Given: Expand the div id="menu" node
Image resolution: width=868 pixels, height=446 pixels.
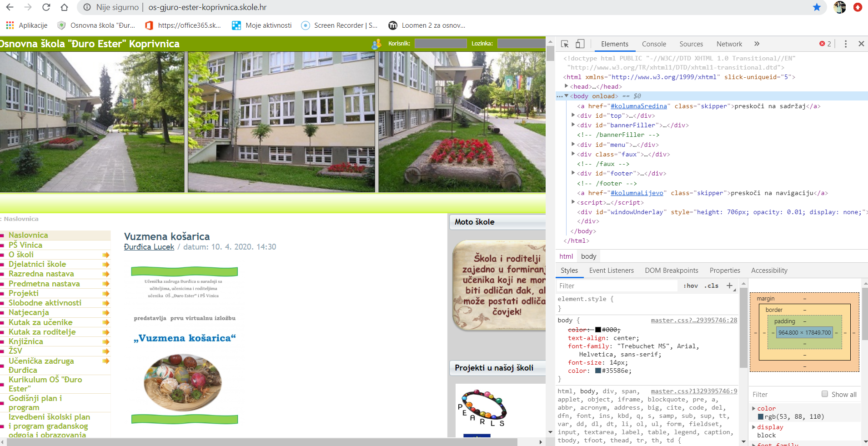Looking at the screenshot, I should (573, 144).
